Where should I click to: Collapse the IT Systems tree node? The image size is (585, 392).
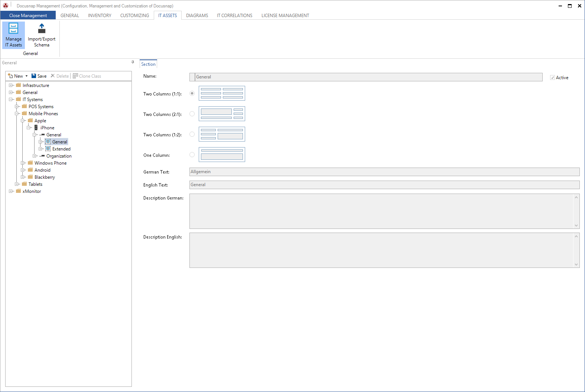[11, 99]
